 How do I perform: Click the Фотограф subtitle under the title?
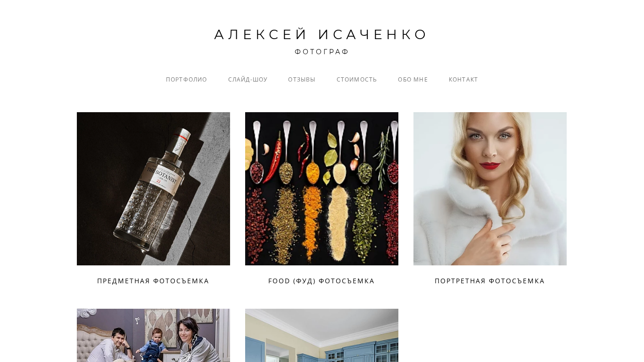[322, 52]
